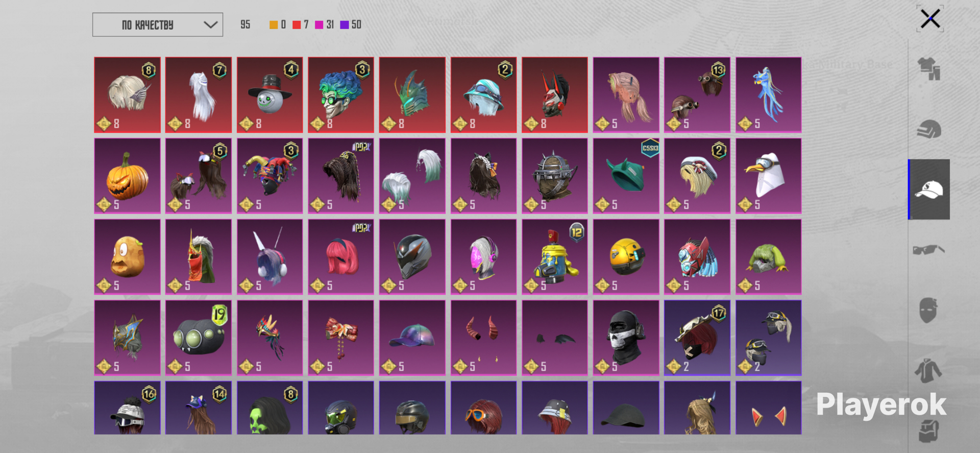
Task: Select the baseball cap headwear category
Action: pyautogui.click(x=929, y=189)
